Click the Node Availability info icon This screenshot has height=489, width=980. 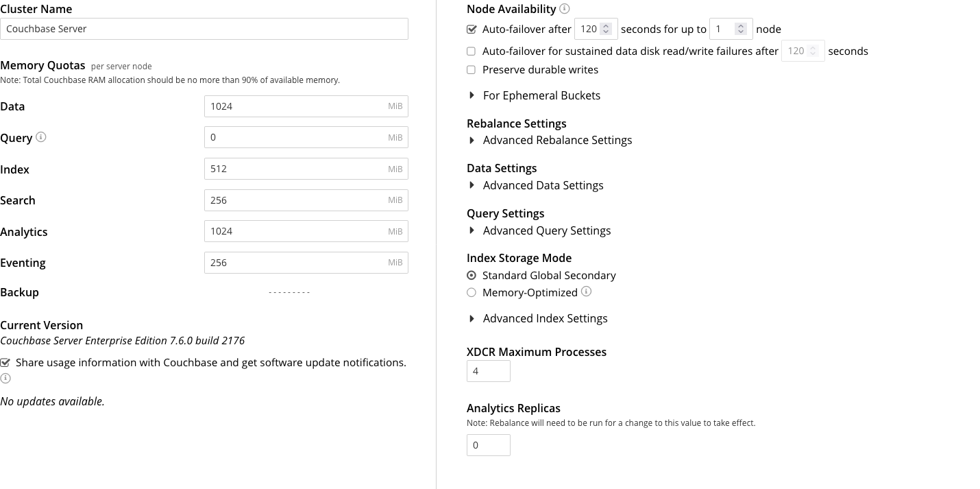coord(564,9)
